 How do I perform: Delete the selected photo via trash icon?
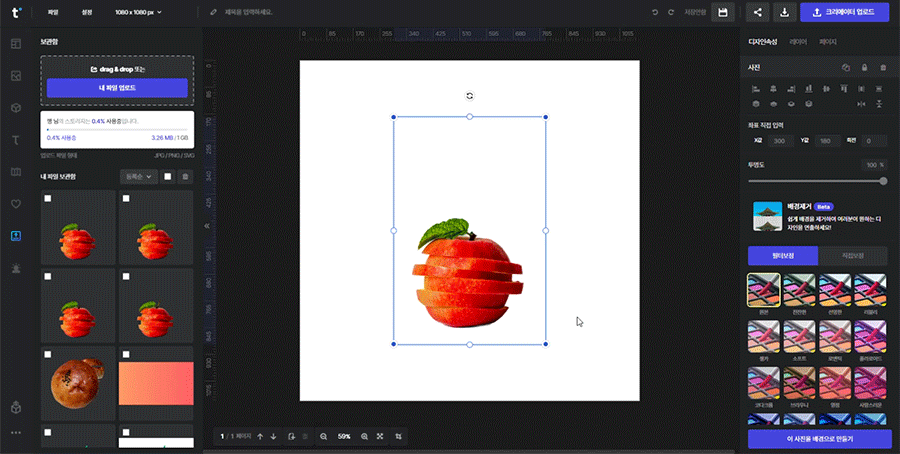pos(882,68)
